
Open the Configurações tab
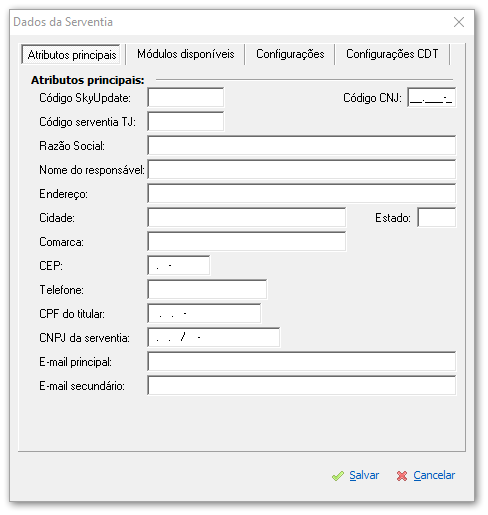click(290, 54)
